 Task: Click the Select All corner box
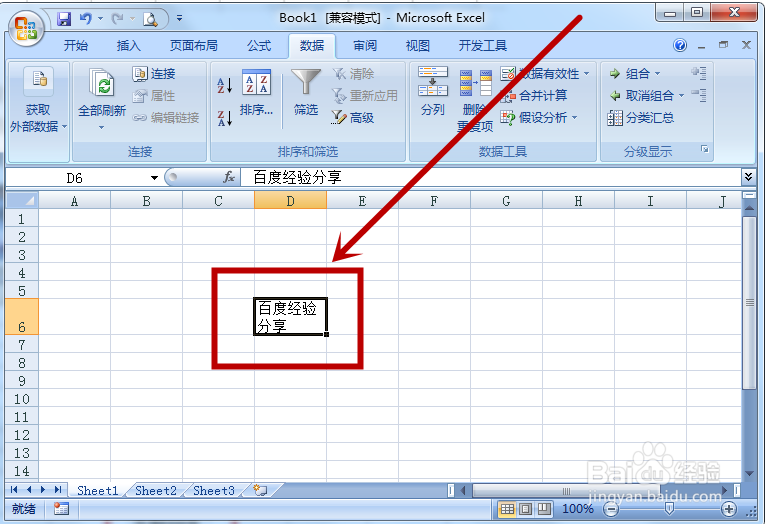coord(22,200)
